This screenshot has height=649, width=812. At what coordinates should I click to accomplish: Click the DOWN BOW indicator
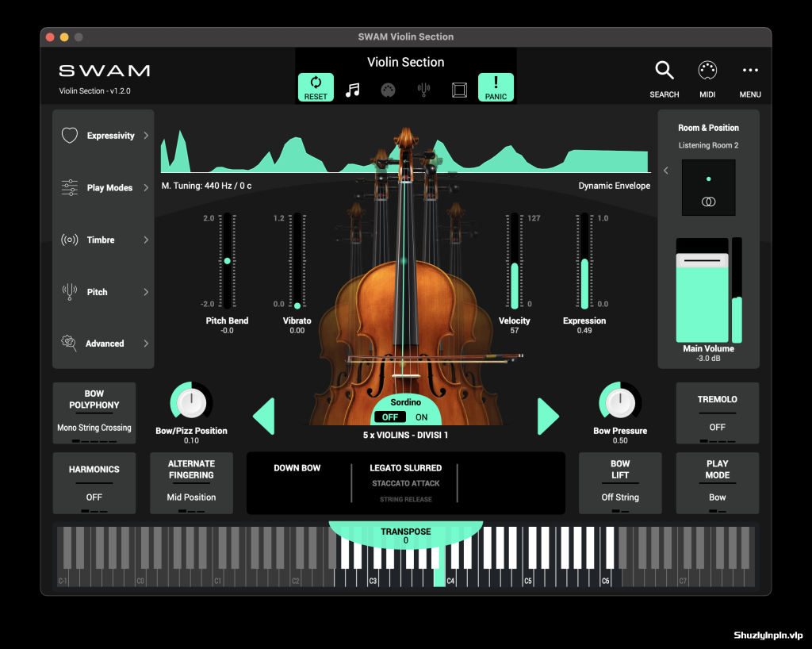[x=297, y=468]
